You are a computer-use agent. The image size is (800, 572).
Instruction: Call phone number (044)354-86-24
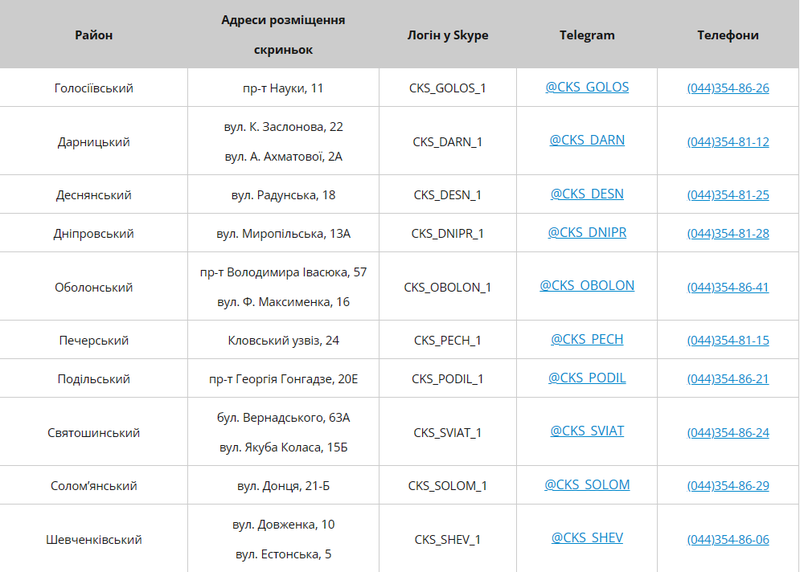728,433
